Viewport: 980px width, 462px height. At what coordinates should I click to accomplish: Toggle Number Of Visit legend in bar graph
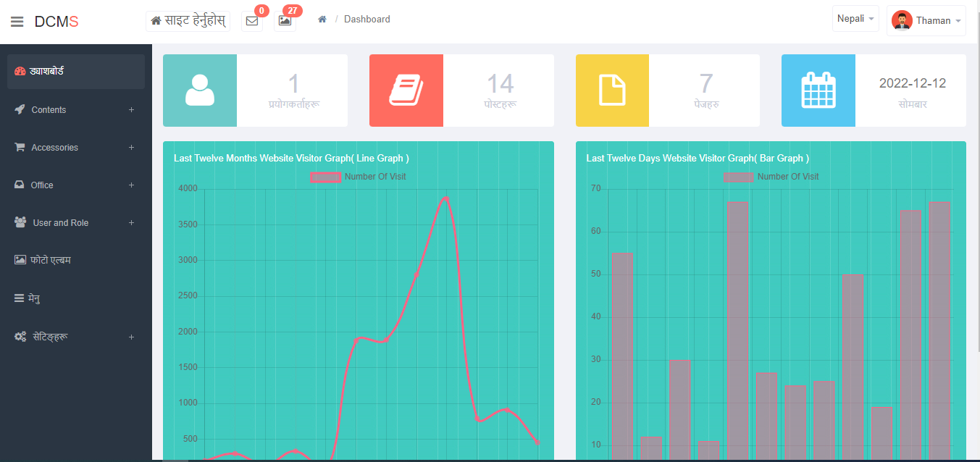pos(771,177)
